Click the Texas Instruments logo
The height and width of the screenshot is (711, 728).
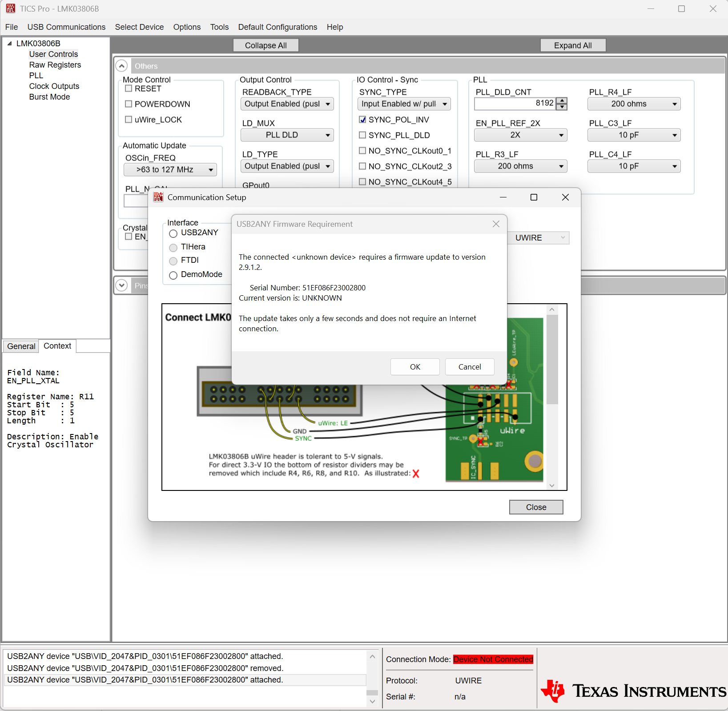[x=633, y=691]
